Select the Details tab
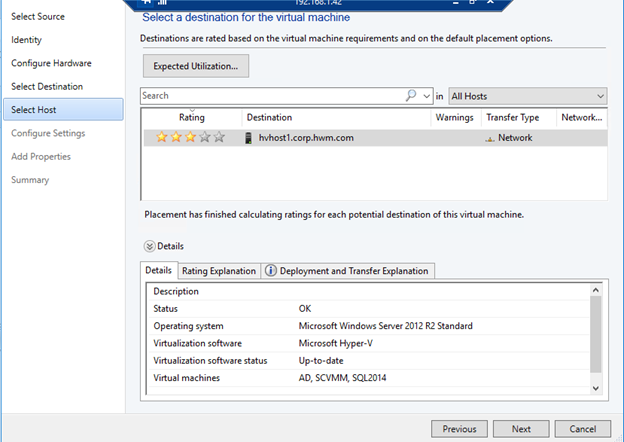 [x=159, y=270]
